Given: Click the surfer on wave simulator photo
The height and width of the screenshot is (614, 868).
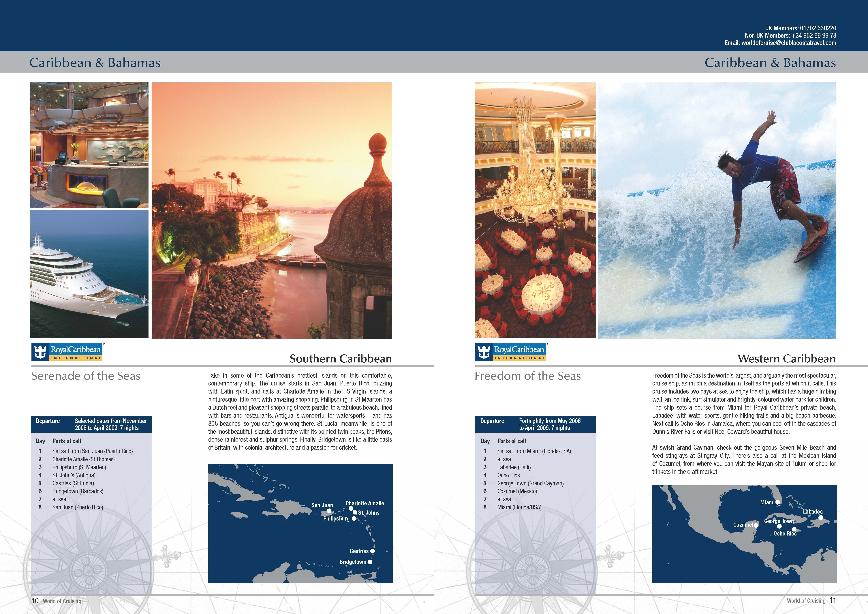Looking at the screenshot, I should (x=717, y=210).
